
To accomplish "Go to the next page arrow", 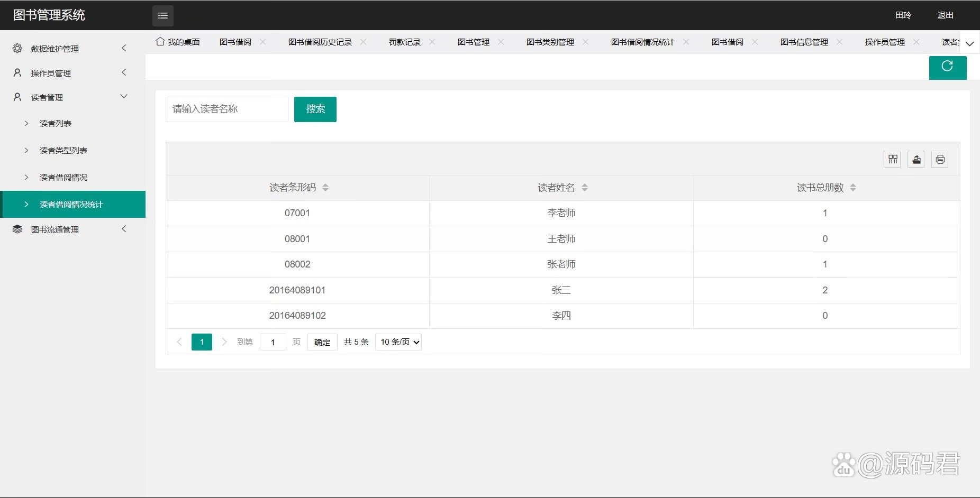I will point(224,342).
